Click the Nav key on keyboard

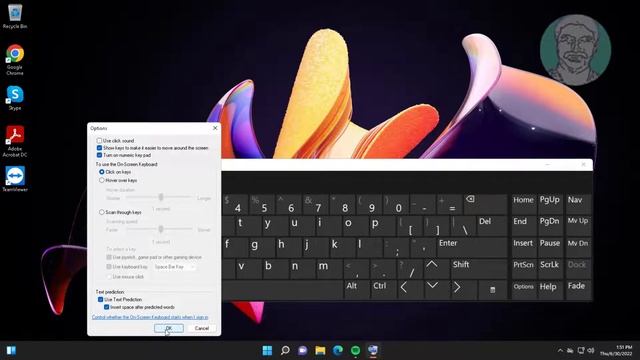pos(578,204)
